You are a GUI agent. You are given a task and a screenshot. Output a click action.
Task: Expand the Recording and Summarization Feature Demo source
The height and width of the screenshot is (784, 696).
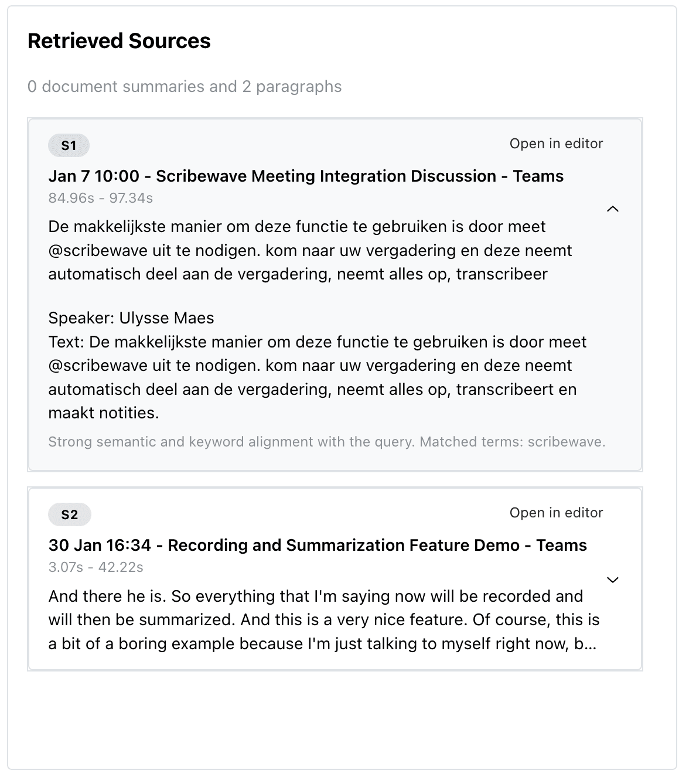[613, 580]
